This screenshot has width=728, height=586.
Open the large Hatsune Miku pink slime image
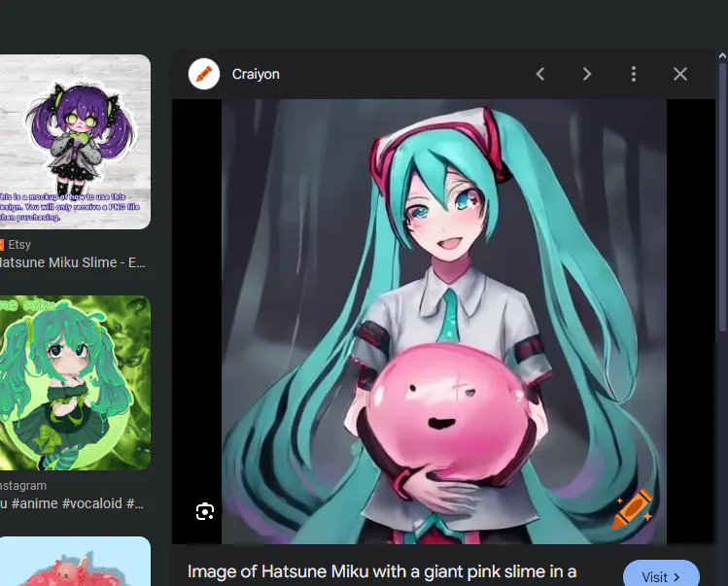coord(444,322)
